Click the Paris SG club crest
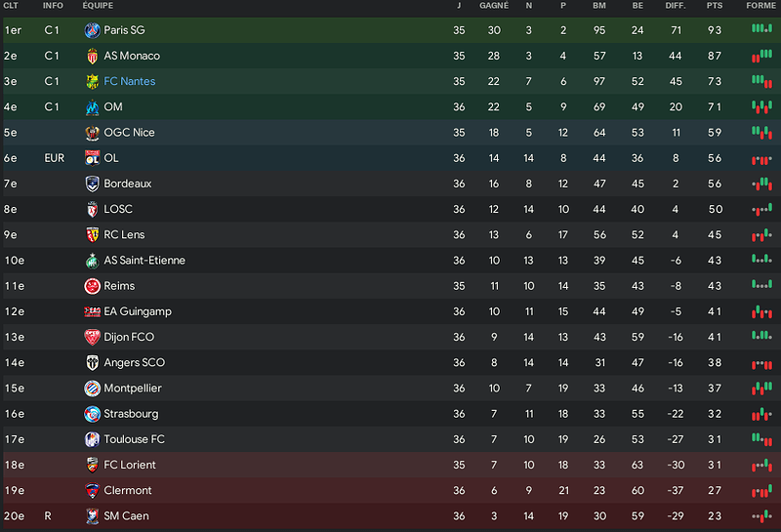 pyautogui.click(x=92, y=30)
